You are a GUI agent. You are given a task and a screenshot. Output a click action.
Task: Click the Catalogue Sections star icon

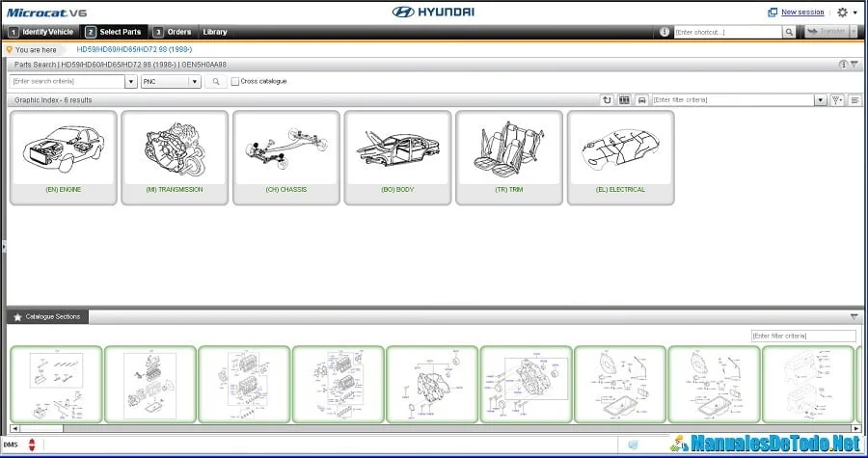click(x=17, y=317)
